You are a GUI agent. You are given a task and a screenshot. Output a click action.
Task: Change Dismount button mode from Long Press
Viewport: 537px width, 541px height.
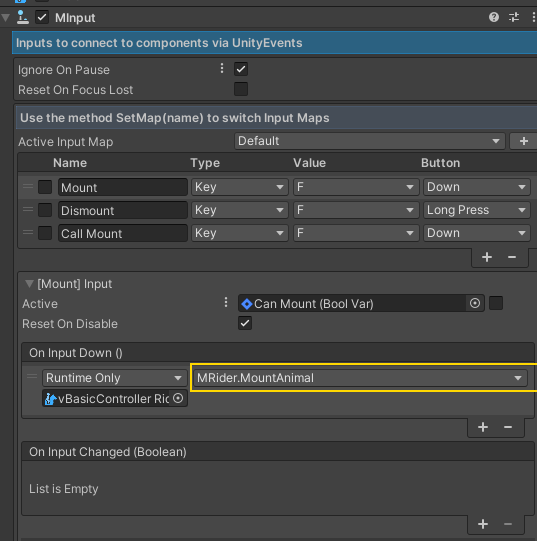(x=477, y=210)
